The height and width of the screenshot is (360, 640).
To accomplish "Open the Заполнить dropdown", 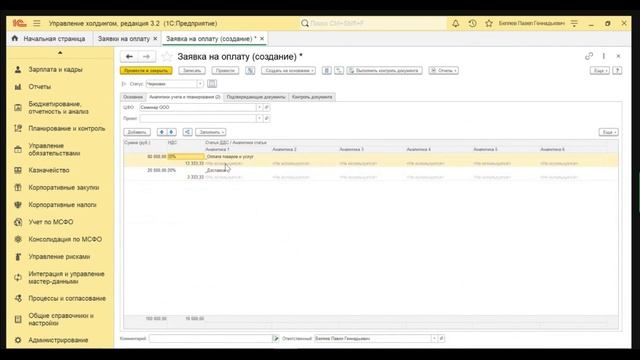I will [210, 132].
